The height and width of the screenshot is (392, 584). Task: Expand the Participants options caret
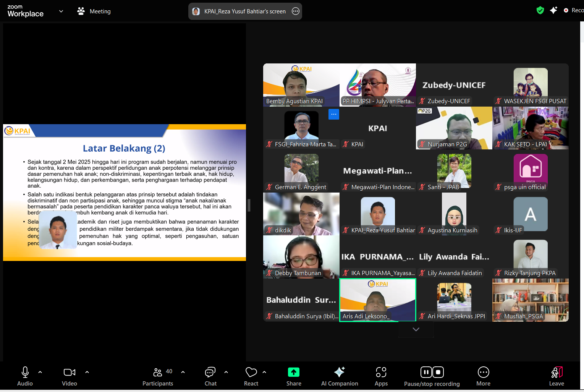coord(183,372)
